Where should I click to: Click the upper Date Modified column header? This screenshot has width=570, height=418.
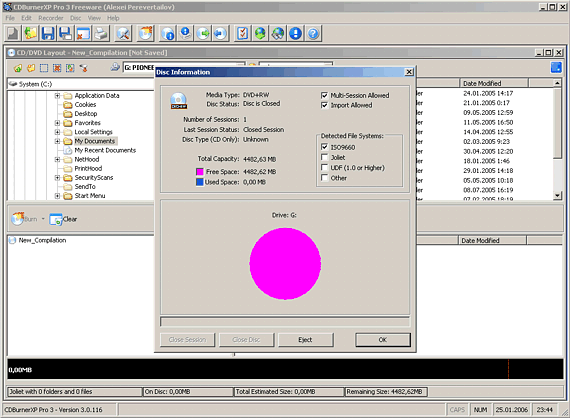coord(494,83)
